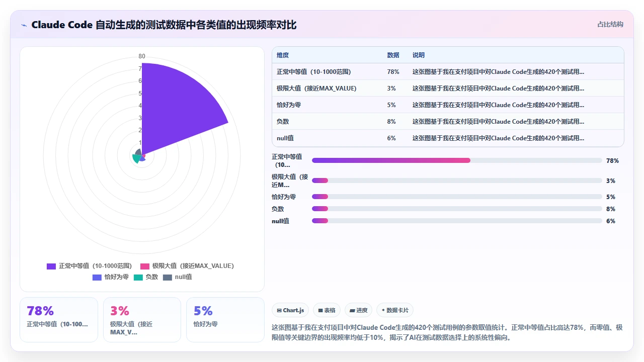Open the 5% 恰好为零 stat card

click(225, 320)
